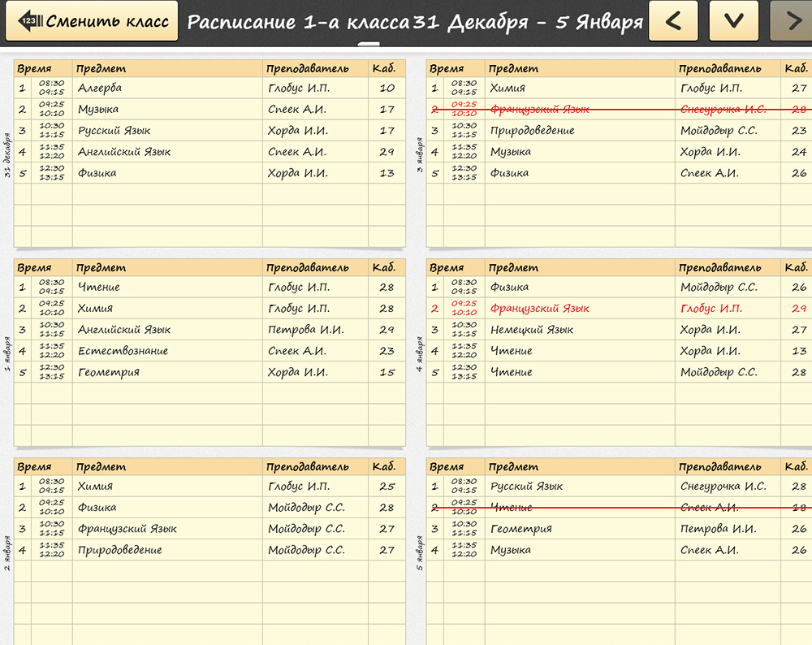The width and height of the screenshot is (812, 645).
Task: Select Чтение lesson in room 13
Action: (619, 351)
